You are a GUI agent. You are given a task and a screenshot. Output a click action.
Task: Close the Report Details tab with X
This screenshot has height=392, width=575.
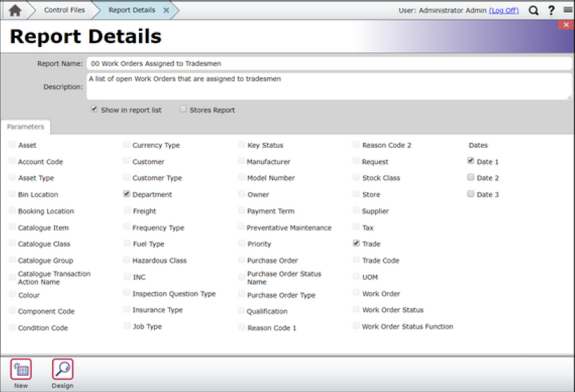point(166,11)
